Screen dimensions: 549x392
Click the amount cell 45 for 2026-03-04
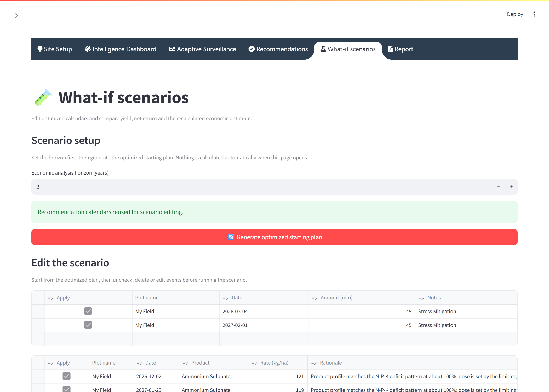pyautogui.click(x=362, y=311)
